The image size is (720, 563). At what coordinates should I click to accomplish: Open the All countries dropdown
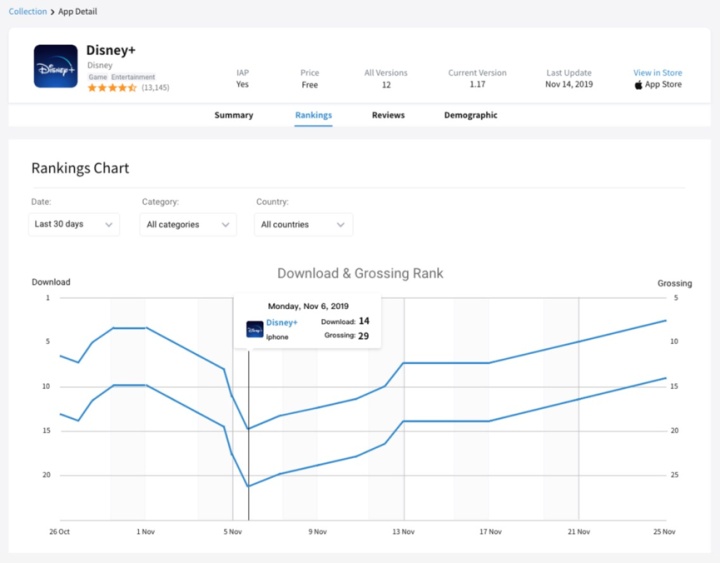(x=304, y=225)
